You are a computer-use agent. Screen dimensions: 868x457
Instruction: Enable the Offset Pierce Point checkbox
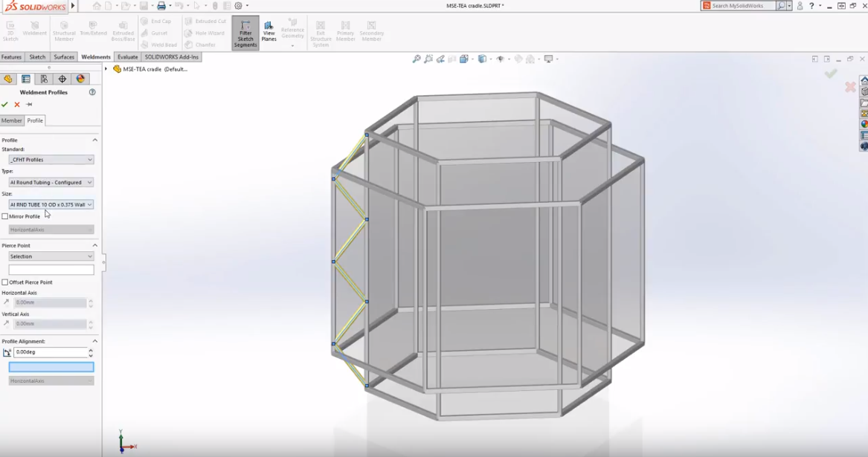5,282
